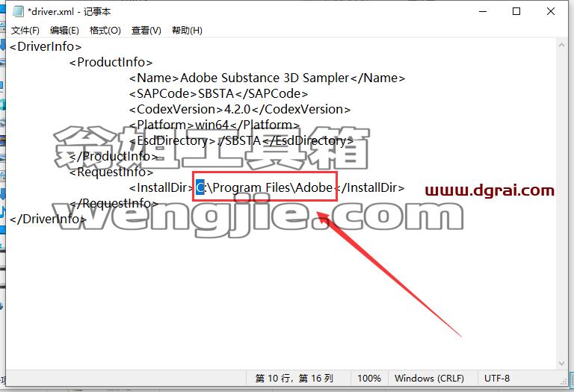Viewport: 574px width, 392px height.
Task: Click the <ProductInfo> opening tag line
Action: coord(111,63)
